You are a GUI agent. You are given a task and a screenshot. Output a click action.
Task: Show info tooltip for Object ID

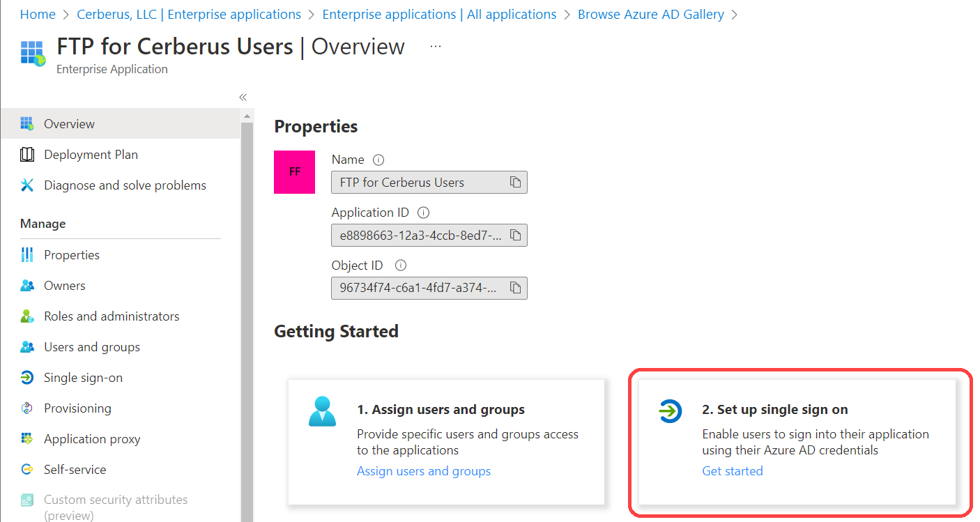point(400,266)
